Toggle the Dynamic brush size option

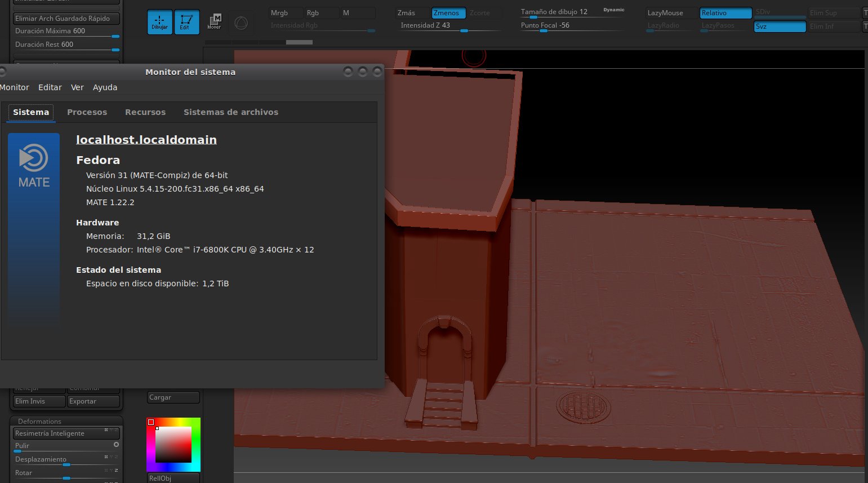click(613, 10)
